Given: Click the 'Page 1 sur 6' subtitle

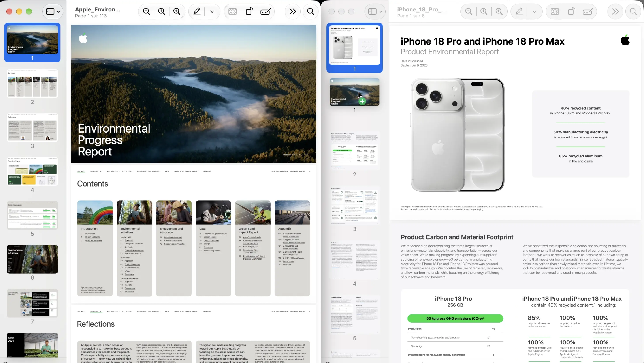Looking at the screenshot, I should (411, 16).
